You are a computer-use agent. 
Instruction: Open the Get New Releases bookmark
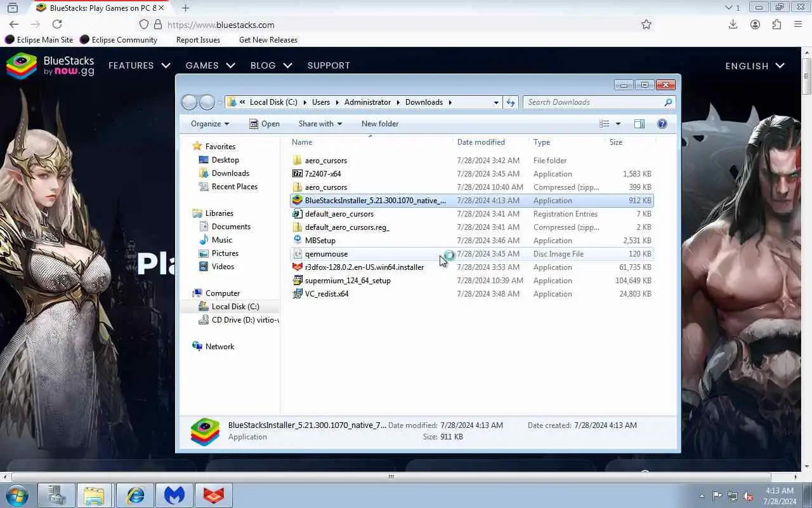click(268, 39)
